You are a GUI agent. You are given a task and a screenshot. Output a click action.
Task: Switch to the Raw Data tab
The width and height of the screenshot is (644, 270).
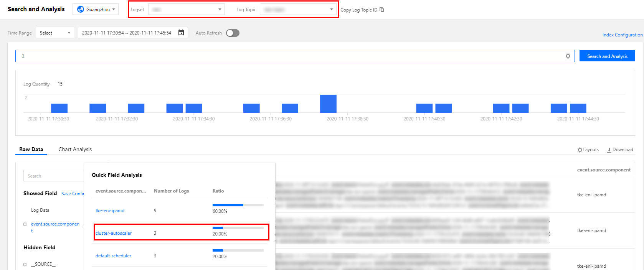click(31, 149)
